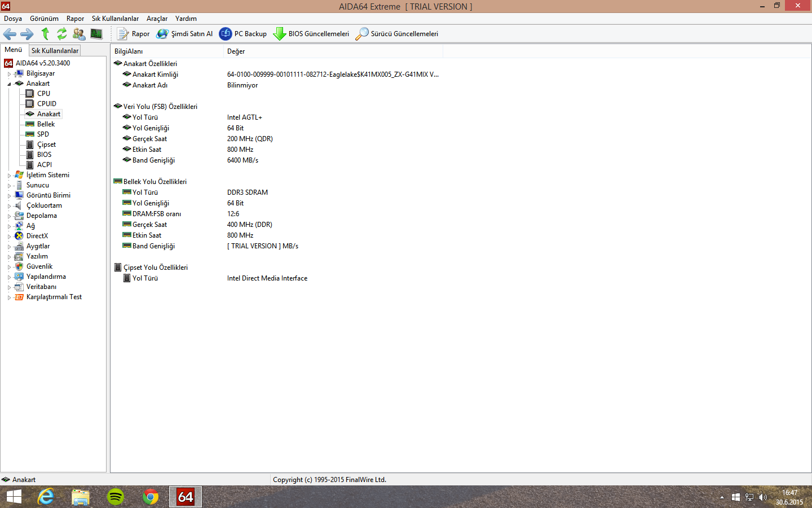Expand the Görüntü Birimi tree node
The image size is (812, 508).
[9, 196]
